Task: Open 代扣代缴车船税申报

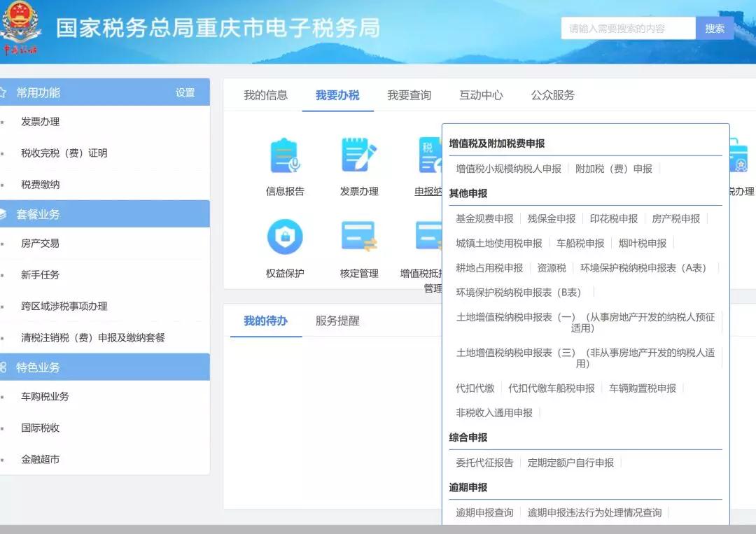Action: (552, 388)
